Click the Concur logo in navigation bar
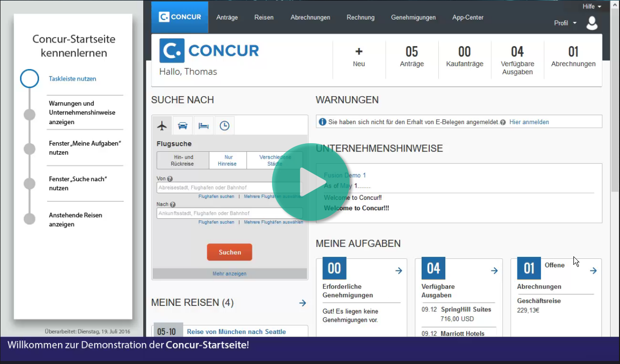 tap(180, 17)
